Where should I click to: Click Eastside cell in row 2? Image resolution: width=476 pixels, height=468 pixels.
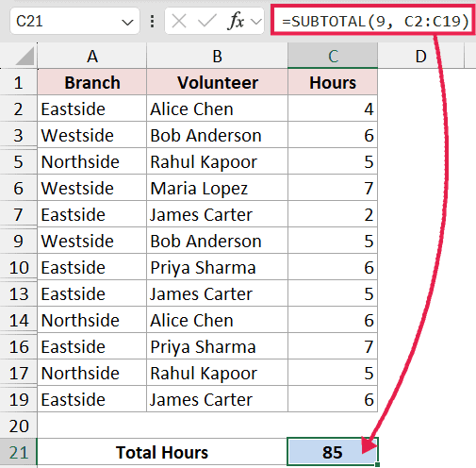tap(92, 109)
